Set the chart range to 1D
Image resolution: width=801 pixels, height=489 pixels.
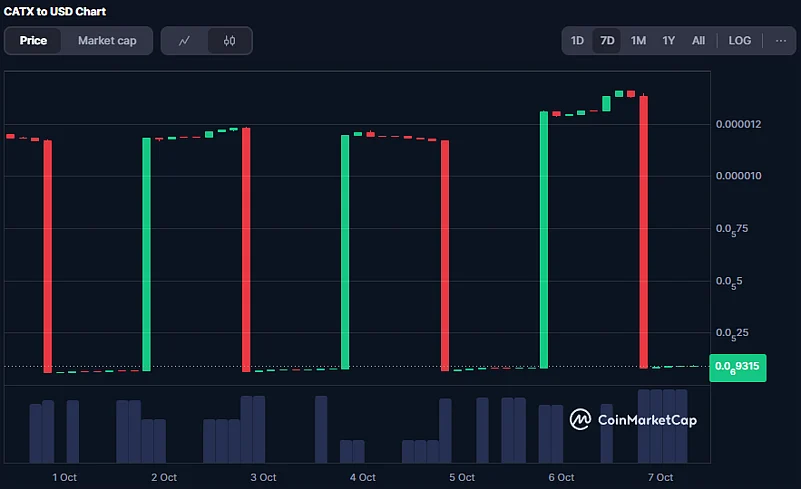coord(577,41)
